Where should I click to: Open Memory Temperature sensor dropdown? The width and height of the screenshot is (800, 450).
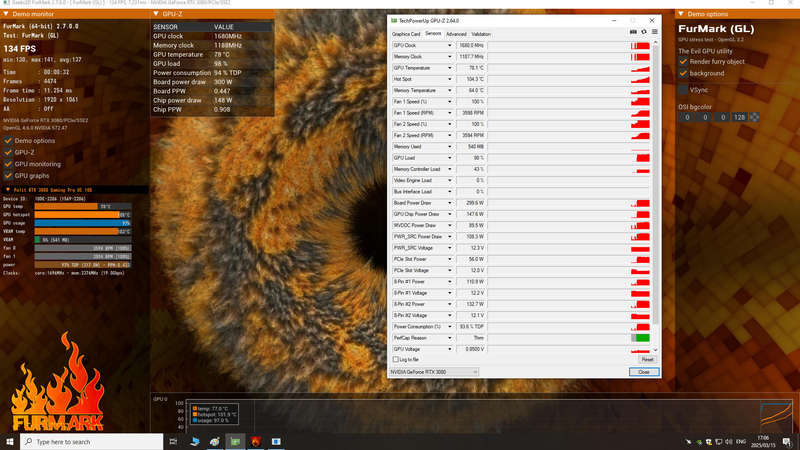tap(449, 90)
